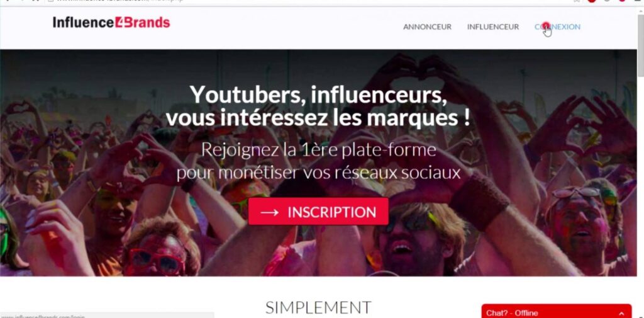Screen dimensions: 644x318
Task: Click the SIMPLEMENT section heading
Action: 318,308
